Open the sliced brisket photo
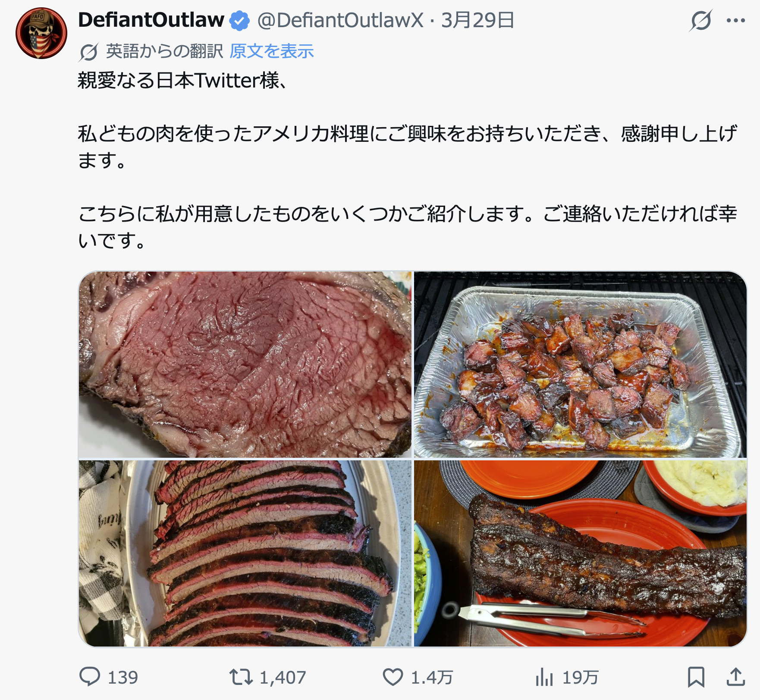Viewport: 760px width, 700px height. tap(245, 553)
